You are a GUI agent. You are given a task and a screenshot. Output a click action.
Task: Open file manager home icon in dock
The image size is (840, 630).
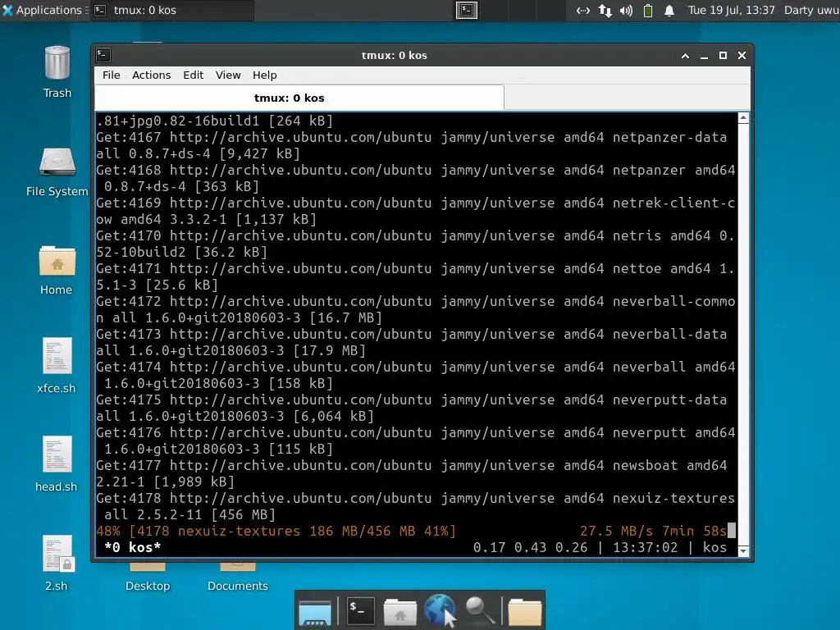pyautogui.click(x=399, y=612)
